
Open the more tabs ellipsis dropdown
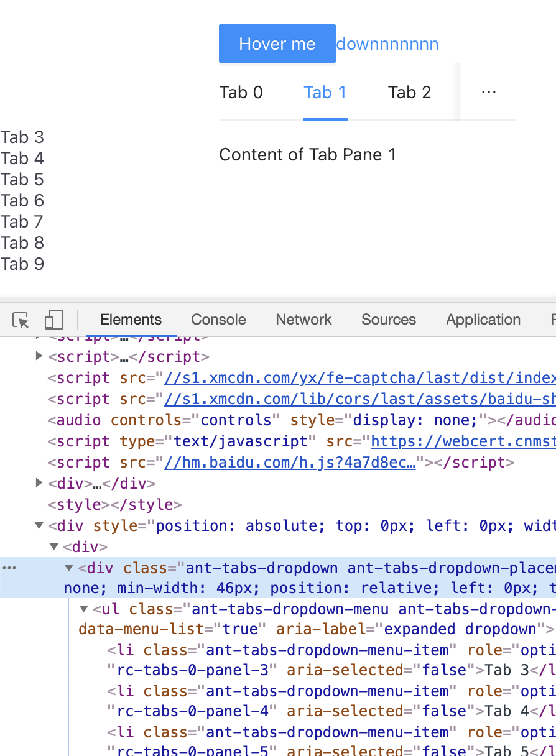coord(489,92)
